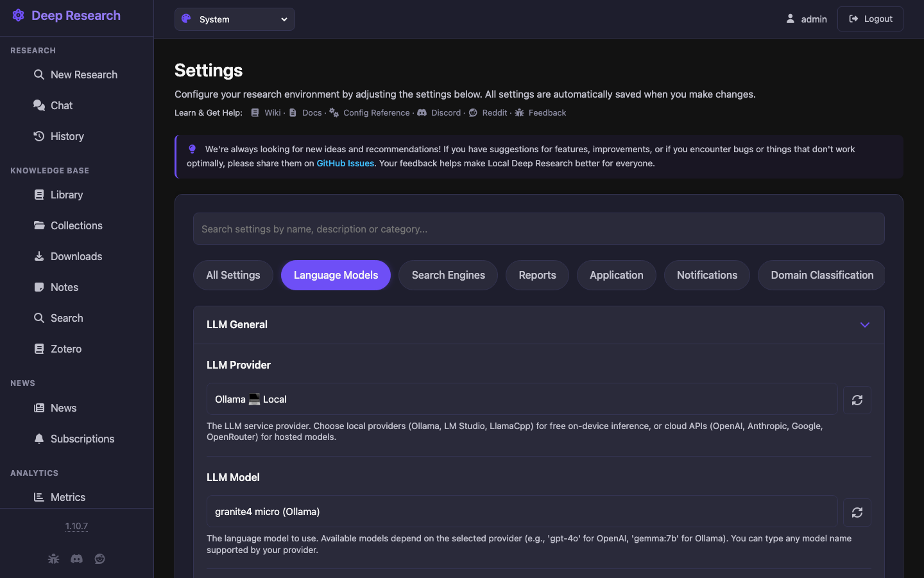
Task: Open New Research from sidebar
Action: point(76,74)
